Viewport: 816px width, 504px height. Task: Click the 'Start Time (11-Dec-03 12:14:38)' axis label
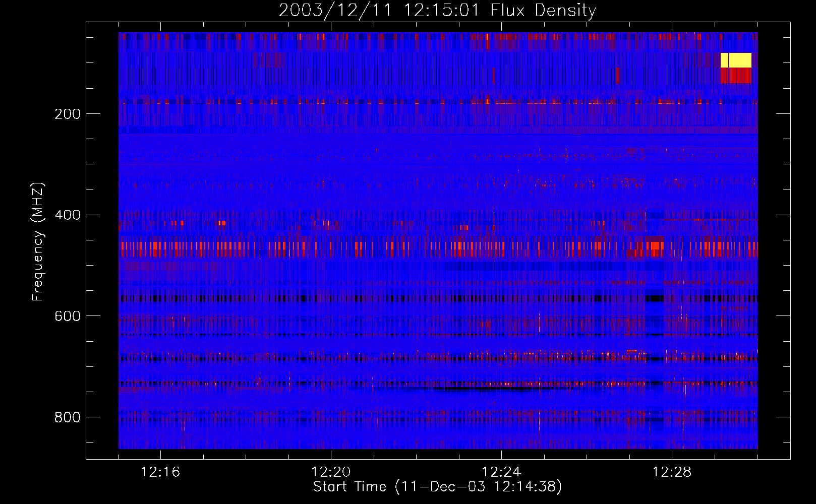437,486
